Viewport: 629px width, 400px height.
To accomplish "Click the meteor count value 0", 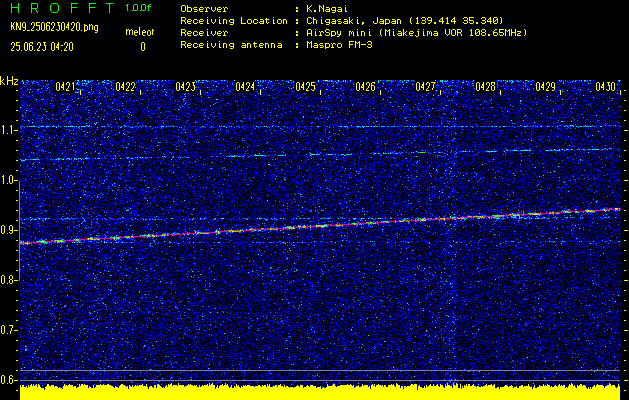I will [143, 47].
